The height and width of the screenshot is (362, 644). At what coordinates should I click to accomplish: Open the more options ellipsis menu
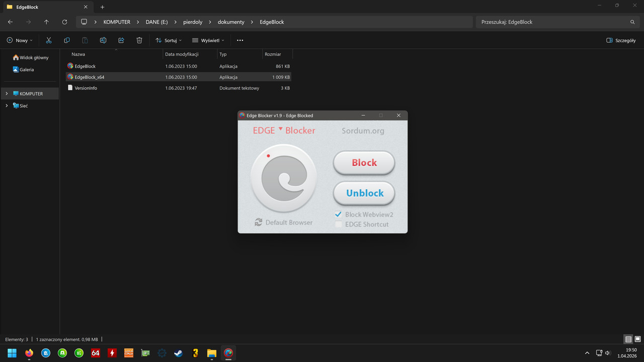coord(240,40)
